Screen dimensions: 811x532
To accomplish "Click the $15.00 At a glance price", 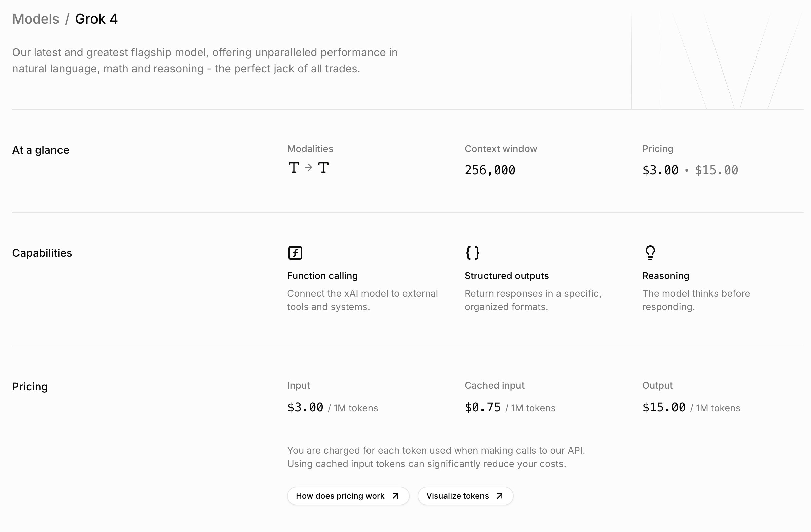I will 716,170.
